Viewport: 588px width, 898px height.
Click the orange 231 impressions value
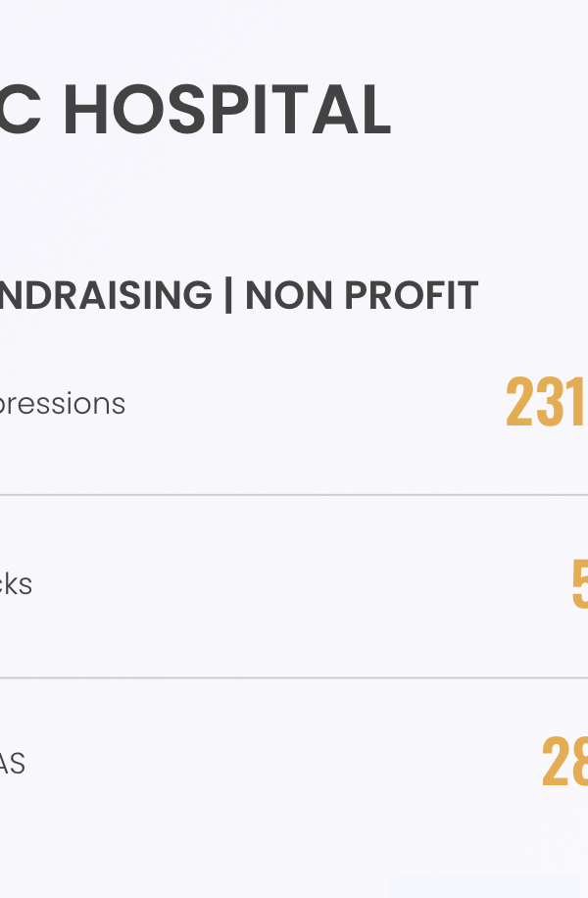point(546,403)
